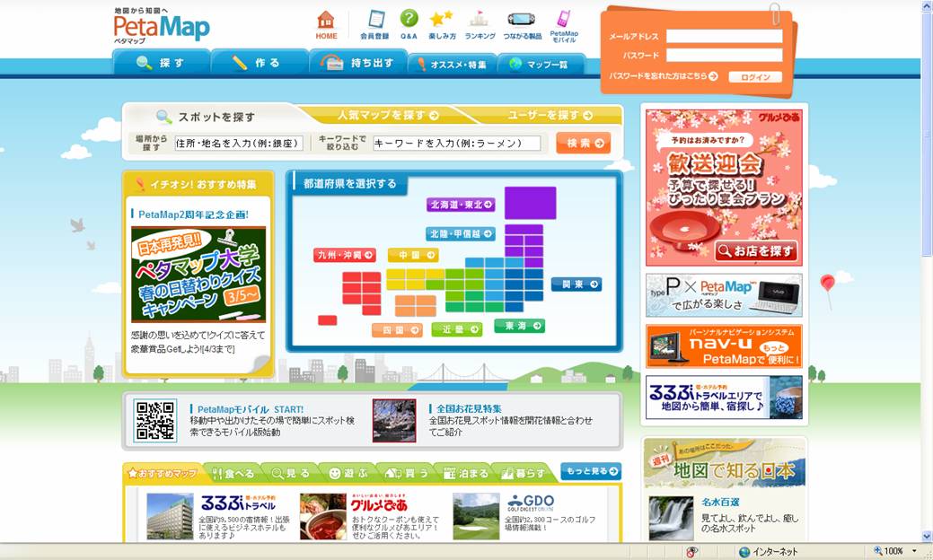The height and width of the screenshot is (560, 933).
Task: Open the 会員登録 registration icon
Action: coord(376,19)
